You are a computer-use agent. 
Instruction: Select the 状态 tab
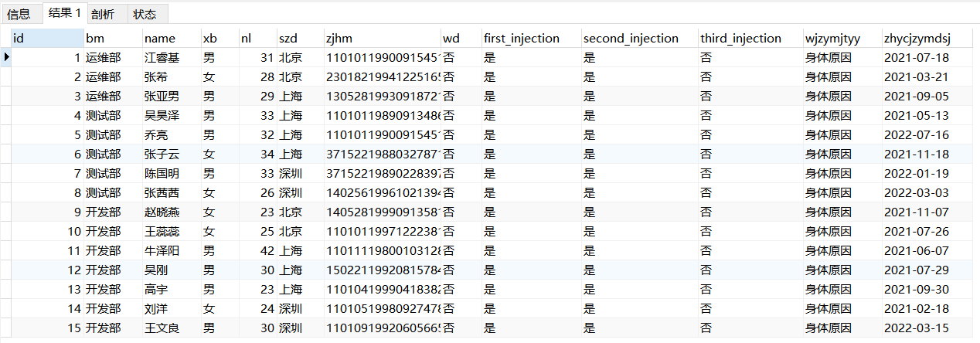[145, 14]
